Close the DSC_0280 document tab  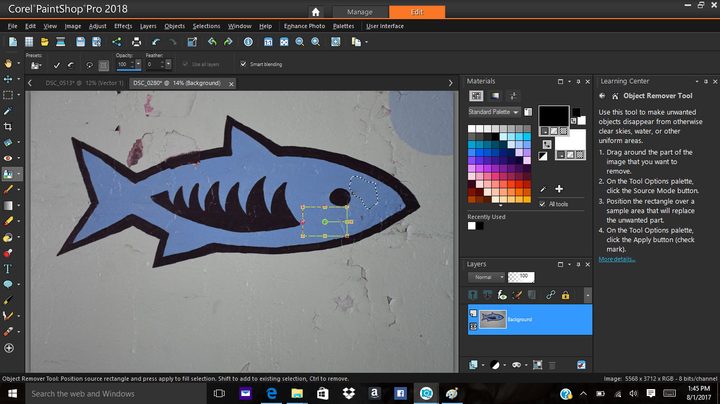pos(231,84)
